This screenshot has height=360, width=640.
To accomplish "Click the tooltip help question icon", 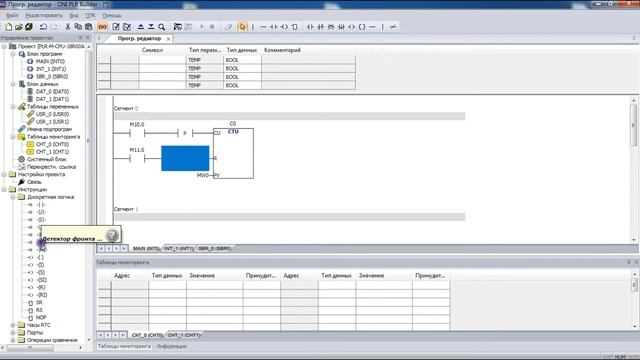I will pyautogui.click(x=112, y=235).
